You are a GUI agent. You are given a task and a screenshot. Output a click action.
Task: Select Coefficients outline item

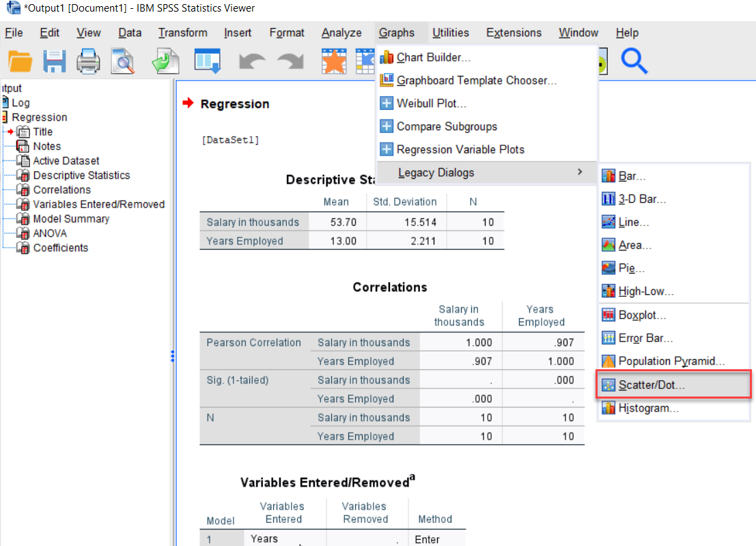click(x=60, y=248)
